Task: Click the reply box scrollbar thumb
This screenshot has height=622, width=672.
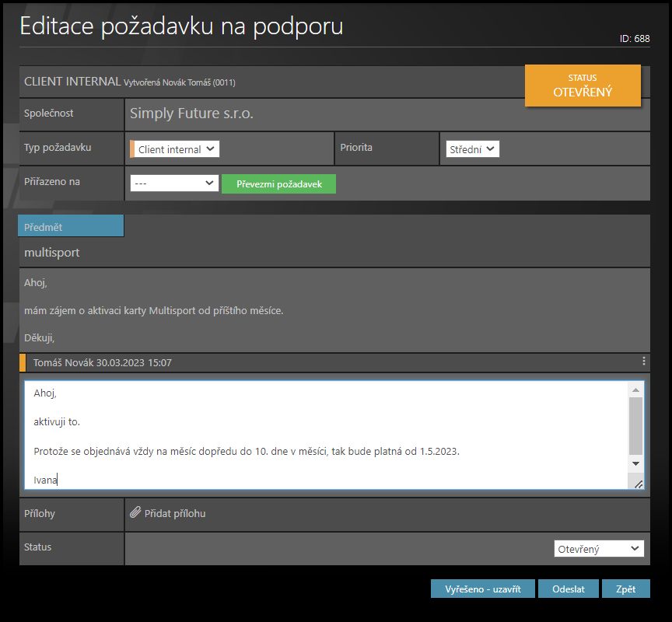Action: [636, 425]
